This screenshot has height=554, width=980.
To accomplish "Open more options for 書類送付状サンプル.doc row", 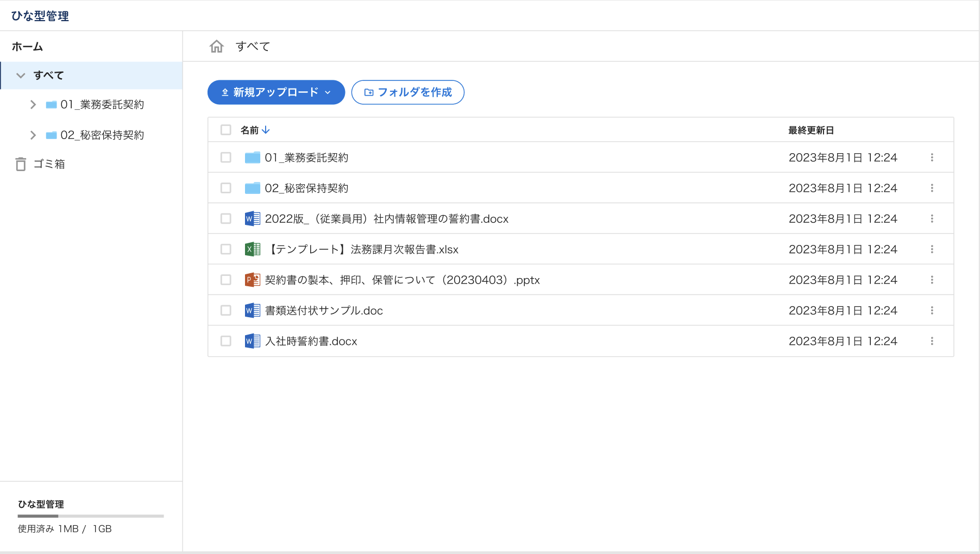I will [932, 310].
